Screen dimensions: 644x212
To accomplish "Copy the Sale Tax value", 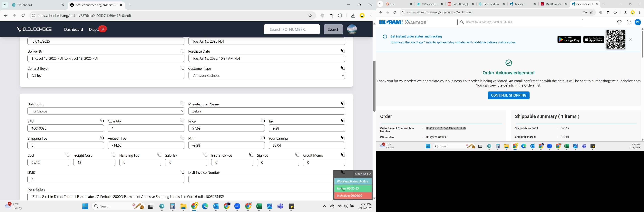I will pyautogui.click(x=205, y=155).
